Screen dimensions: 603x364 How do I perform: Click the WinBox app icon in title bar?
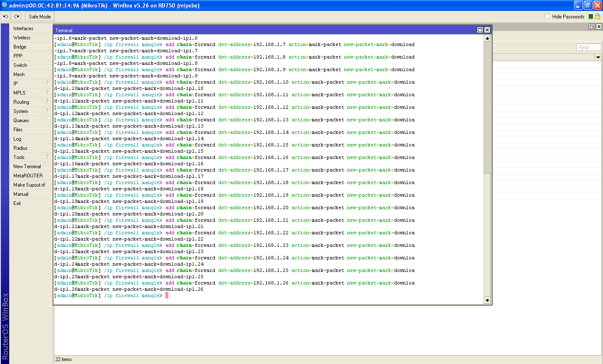5,5
